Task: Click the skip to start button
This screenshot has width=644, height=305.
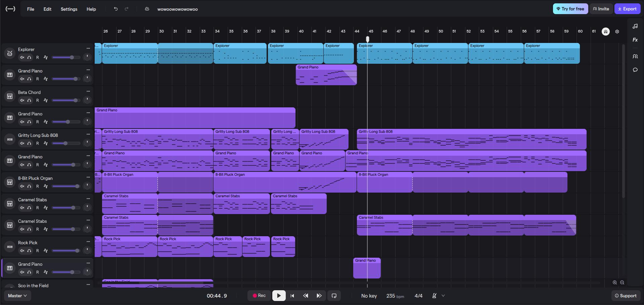Action: point(292,296)
